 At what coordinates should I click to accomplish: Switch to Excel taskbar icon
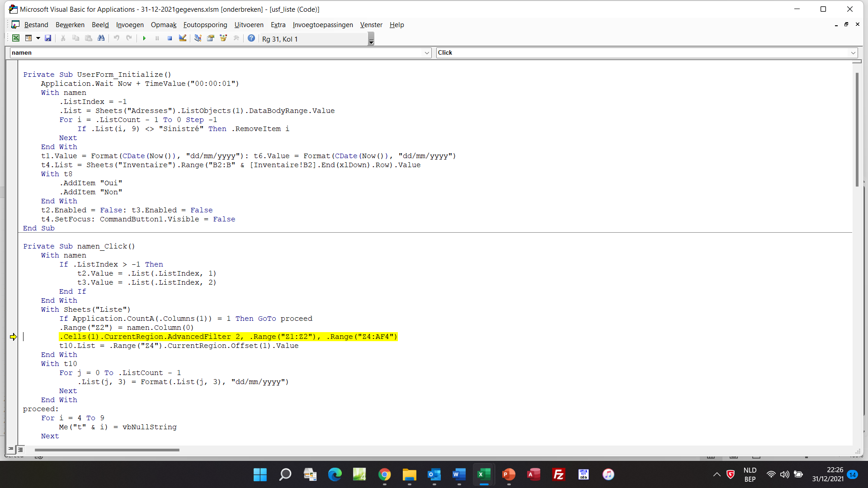pos(484,474)
